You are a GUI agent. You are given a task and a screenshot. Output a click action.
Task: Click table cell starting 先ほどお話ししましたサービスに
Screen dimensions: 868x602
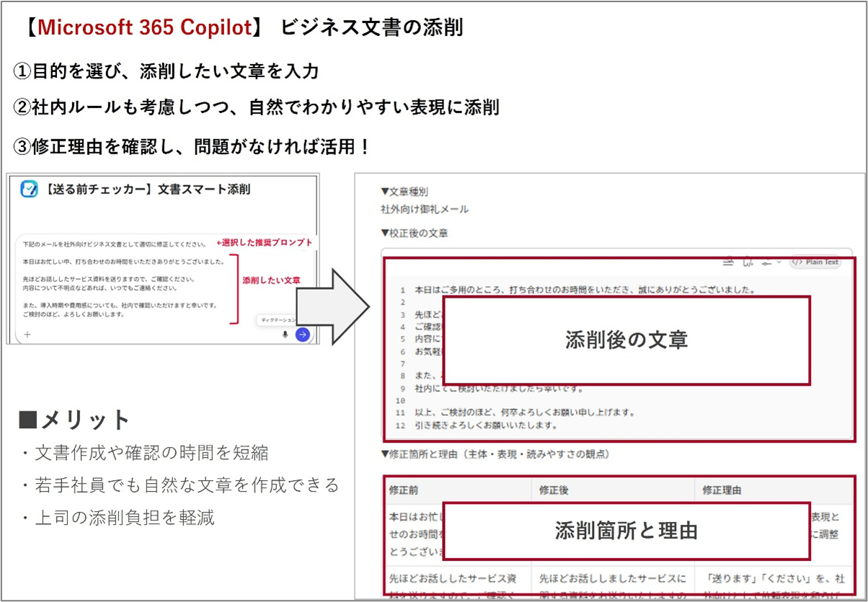click(x=612, y=584)
